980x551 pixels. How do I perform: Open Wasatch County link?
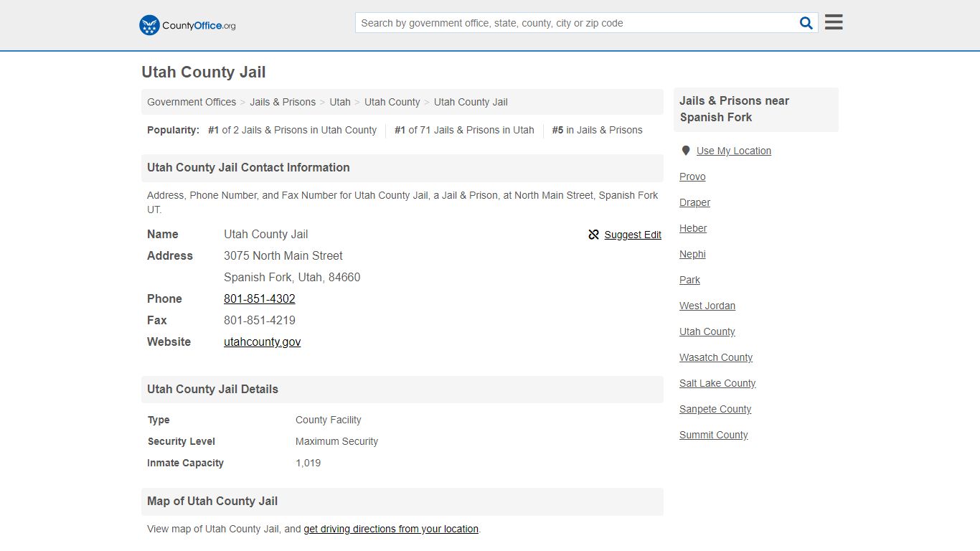click(x=716, y=357)
